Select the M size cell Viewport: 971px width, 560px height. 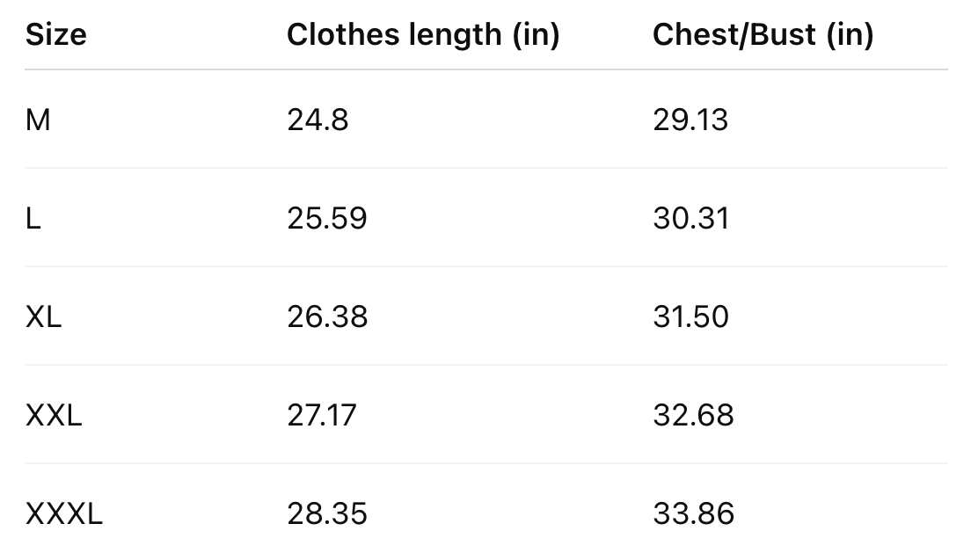coord(39,120)
